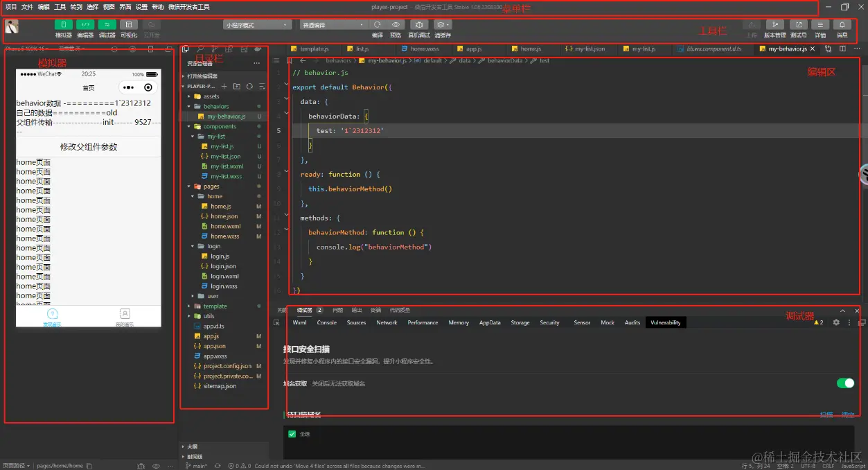Toggle the 域名获取 switch

[x=845, y=383]
